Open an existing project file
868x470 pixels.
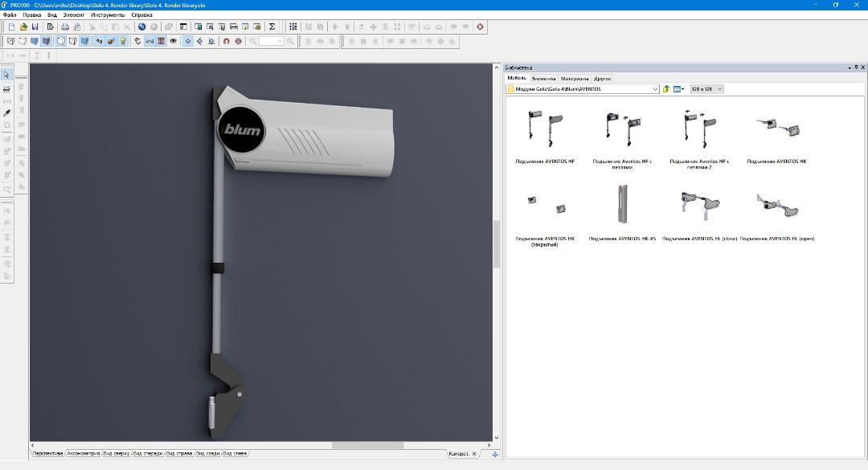click(23, 27)
